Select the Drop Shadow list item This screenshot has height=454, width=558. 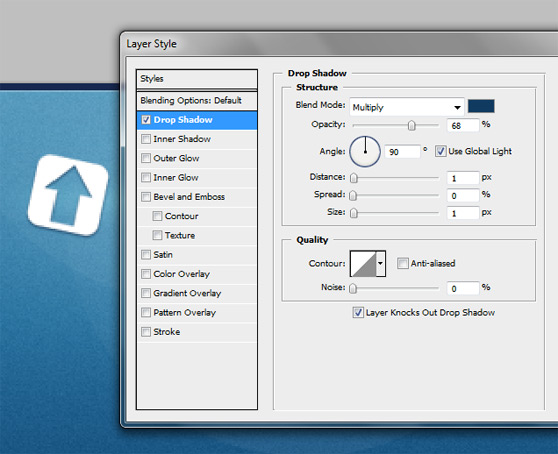pos(197,120)
